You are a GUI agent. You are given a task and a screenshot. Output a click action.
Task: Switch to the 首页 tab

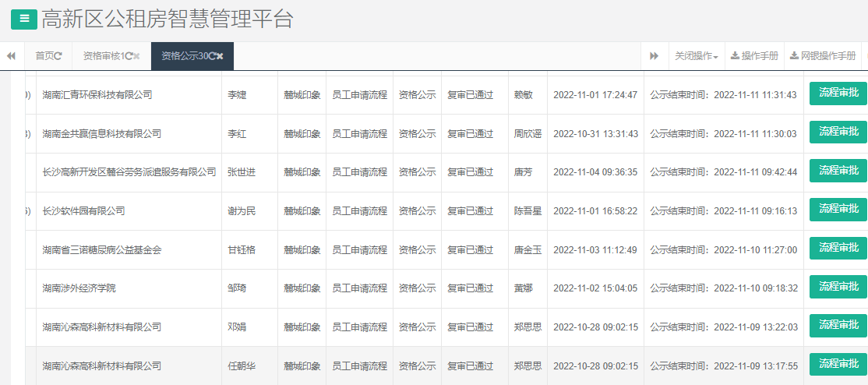point(45,56)
